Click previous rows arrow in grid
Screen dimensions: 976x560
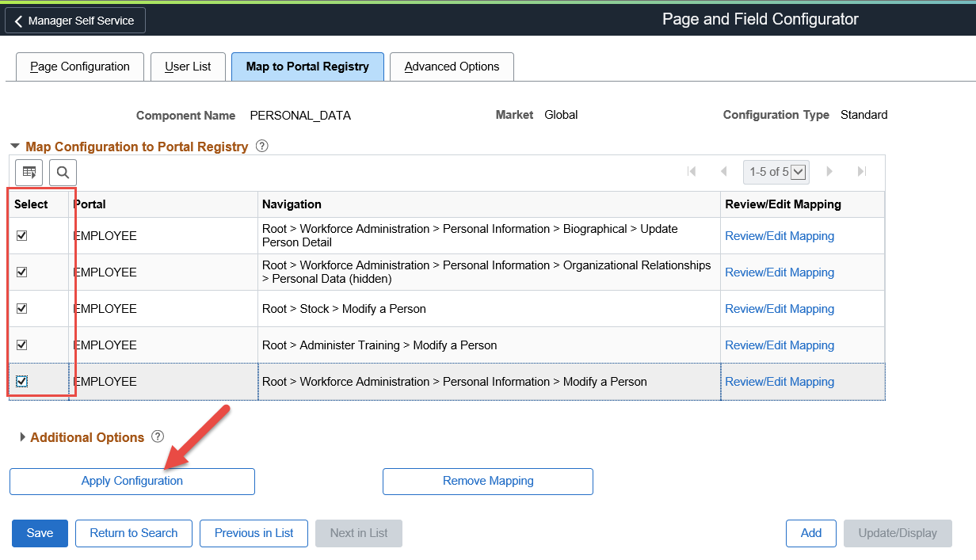pyautogui.click(x=723, y=171)
